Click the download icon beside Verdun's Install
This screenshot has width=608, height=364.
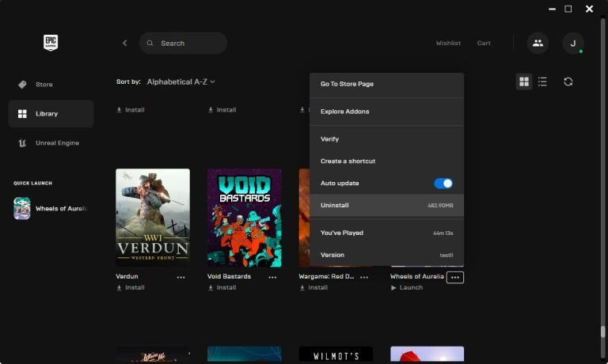click(119, 287)
